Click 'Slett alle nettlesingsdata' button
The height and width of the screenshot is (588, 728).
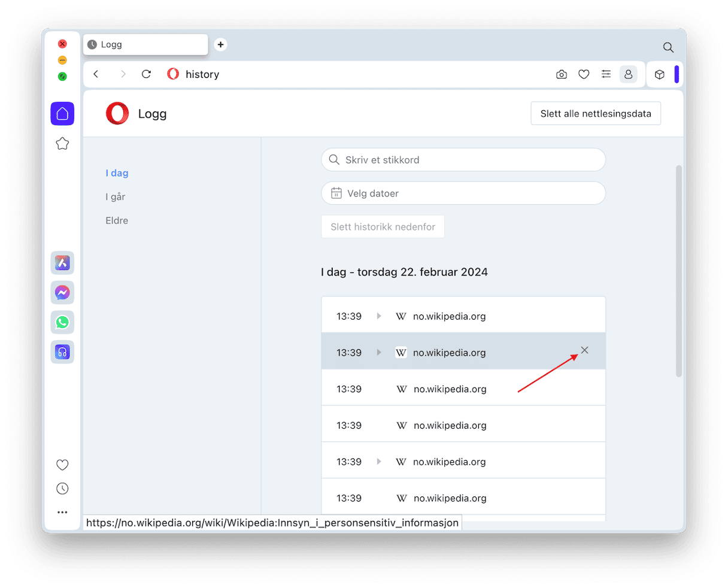595,114
